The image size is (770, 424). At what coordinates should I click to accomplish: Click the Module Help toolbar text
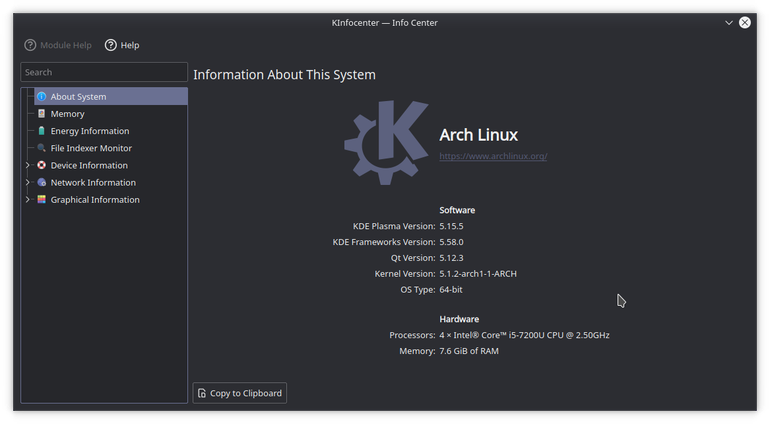66,45
